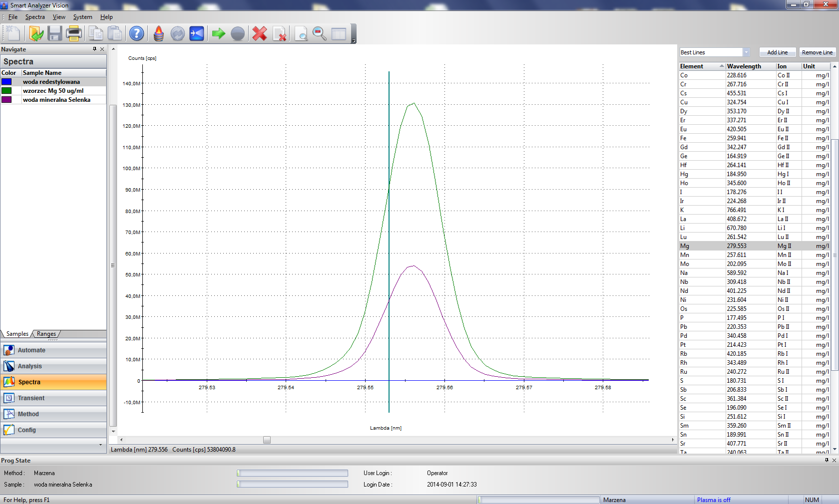839x504 pixels.
Task: Sort the table by Element column header
Action: click(702, 66)
